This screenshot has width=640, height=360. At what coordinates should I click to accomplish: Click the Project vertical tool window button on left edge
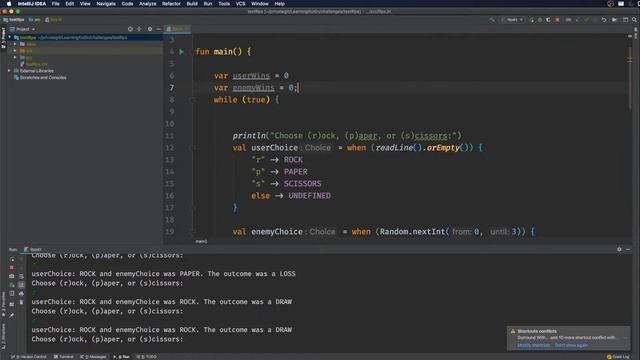coord(3,38)
